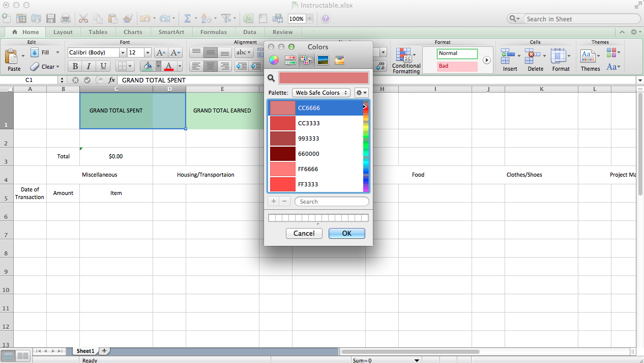Switch to the Charts ribbon tab

click(133, 32)
